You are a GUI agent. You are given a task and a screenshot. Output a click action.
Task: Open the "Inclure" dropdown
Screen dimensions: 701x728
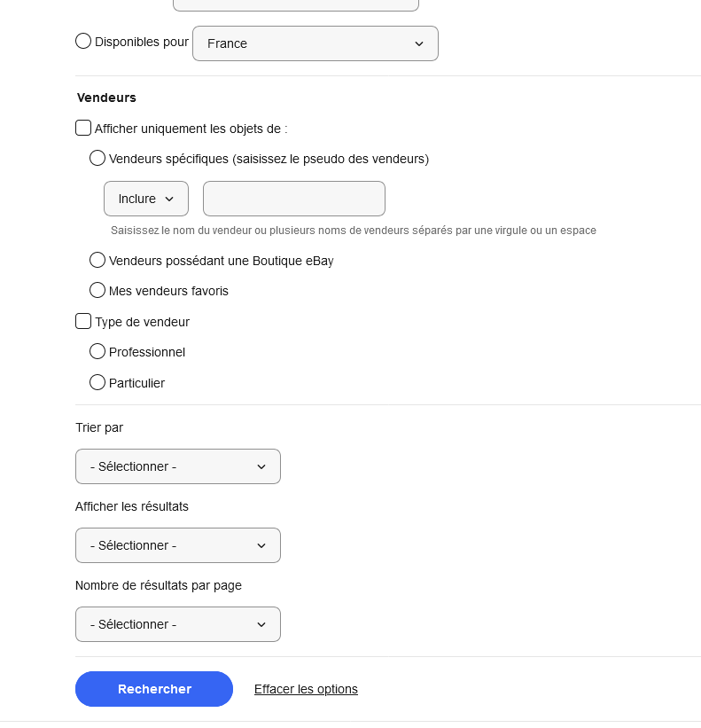tap(146, 199)
